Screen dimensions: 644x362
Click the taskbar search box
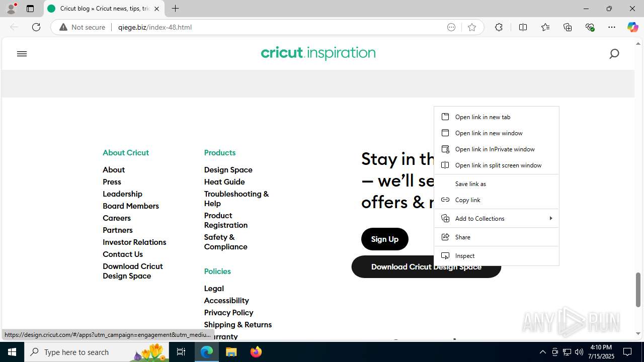pos(96,352)
